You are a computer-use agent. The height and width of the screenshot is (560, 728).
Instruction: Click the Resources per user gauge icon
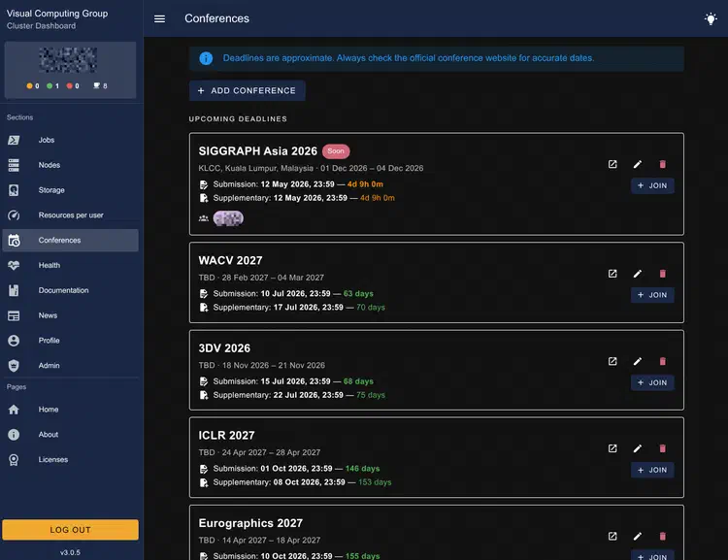pyautogui.click(x=14, y=215)
